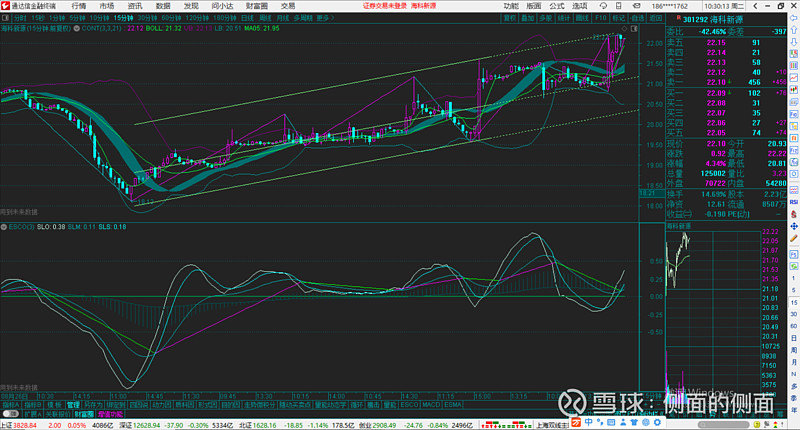The width and height of the screenshot is (800, 430).
Task: Open the 行情 menu
Action: 79,6
